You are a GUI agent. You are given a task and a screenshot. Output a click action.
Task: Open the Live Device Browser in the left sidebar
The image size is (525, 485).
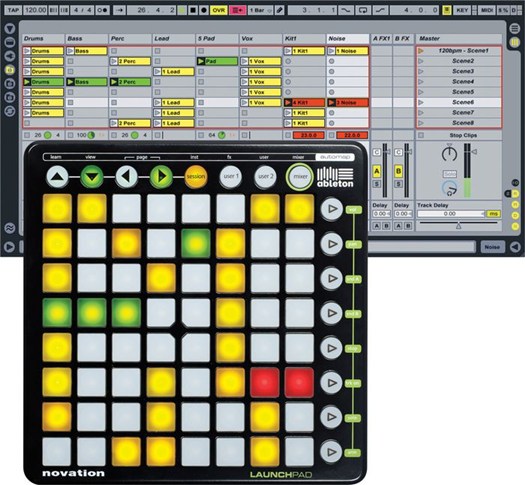point(10,42)
